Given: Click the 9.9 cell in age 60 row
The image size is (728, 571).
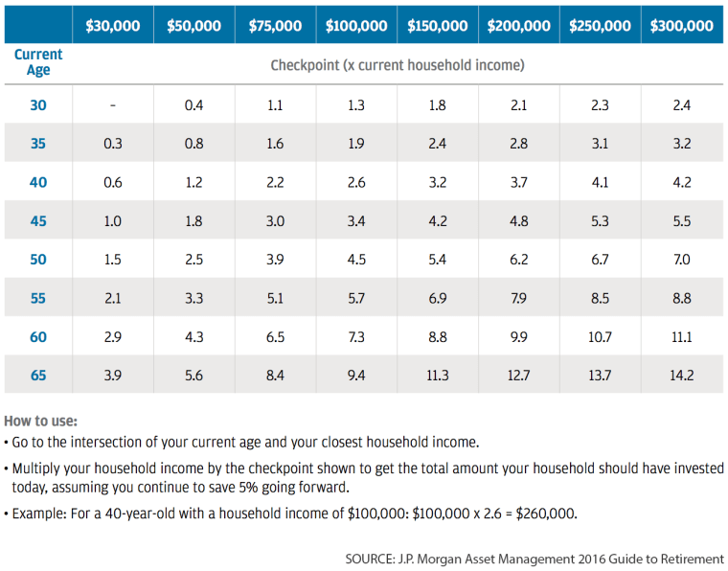Looking at the screenshot, I should point(519,336).
